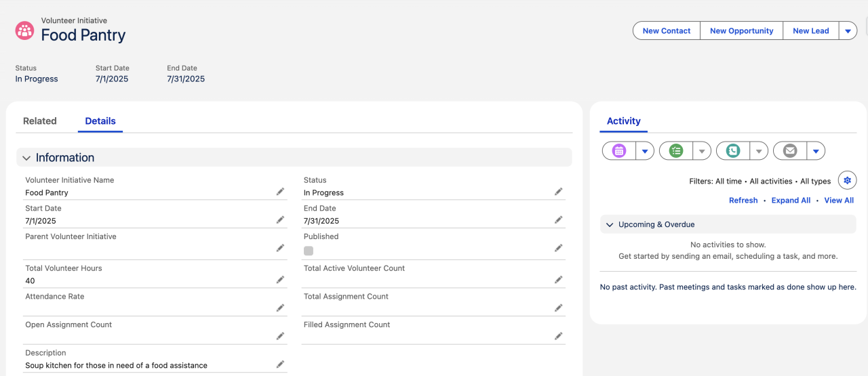The width and height of the screenshot is (868, 376).
Task: Toggle the Published checkbox
Action: click(x=309, y=251)
